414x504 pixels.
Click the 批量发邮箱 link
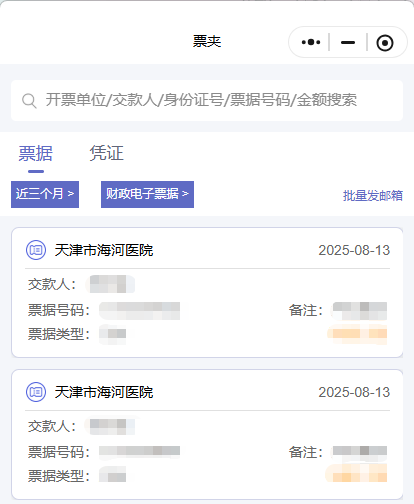click(373, 195)
